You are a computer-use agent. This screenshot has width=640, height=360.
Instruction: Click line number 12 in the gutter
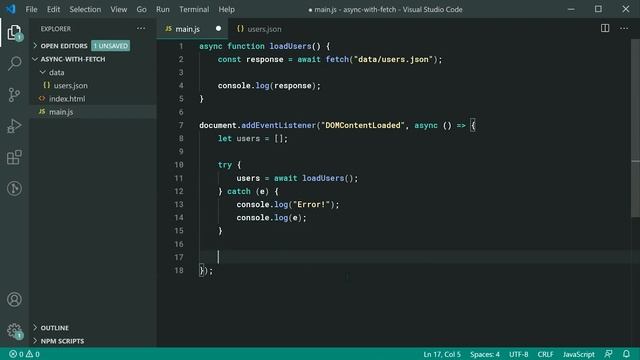179,191
